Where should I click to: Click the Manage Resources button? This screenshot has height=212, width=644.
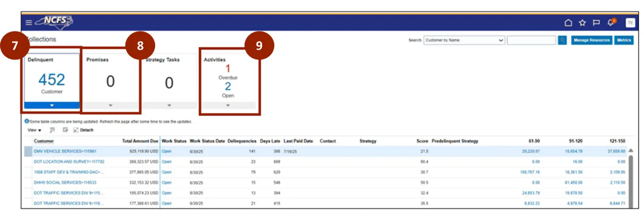[x=592, y=40]
